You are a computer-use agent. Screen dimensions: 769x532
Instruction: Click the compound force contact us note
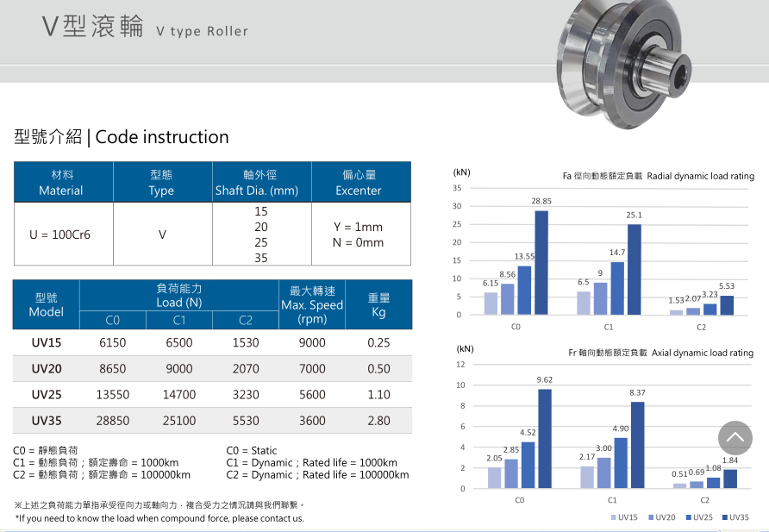tap(159, 518)
